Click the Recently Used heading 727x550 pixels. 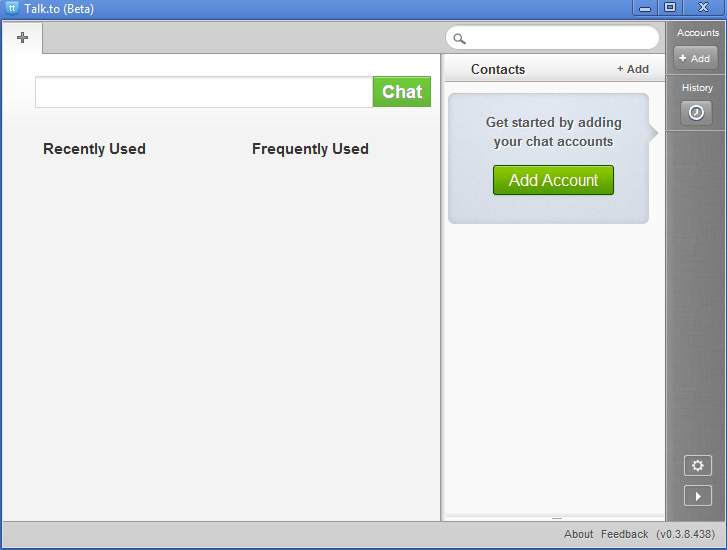(x=94, y=149)
